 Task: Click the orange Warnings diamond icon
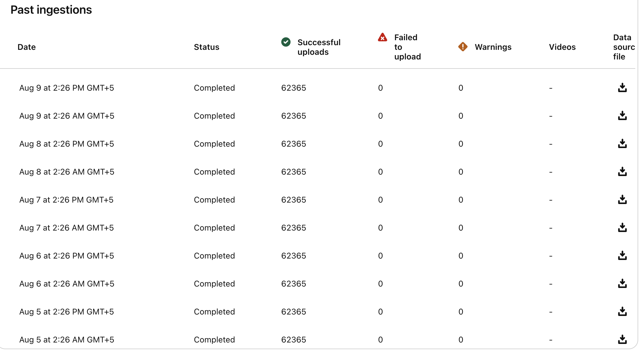click(463, 47)
